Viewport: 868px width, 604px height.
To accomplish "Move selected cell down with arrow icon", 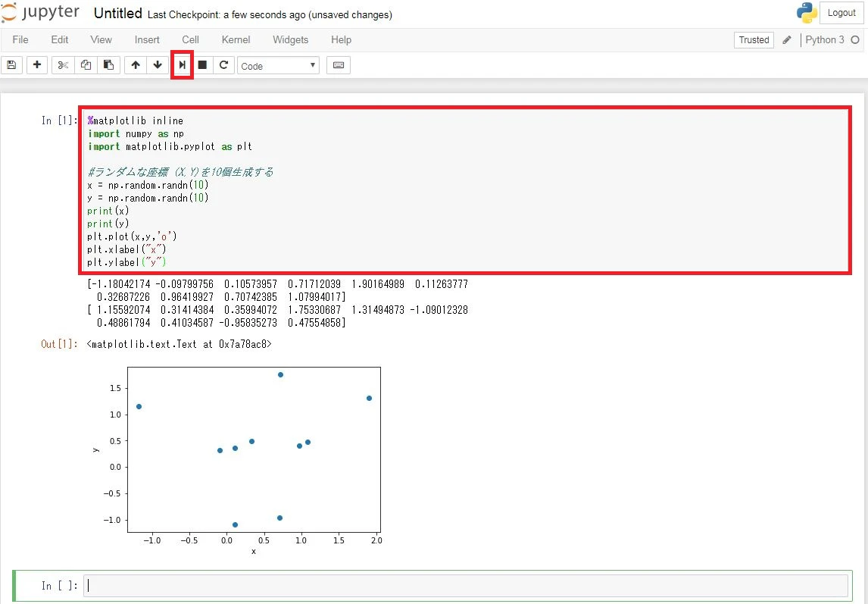I will click(158, 65).
